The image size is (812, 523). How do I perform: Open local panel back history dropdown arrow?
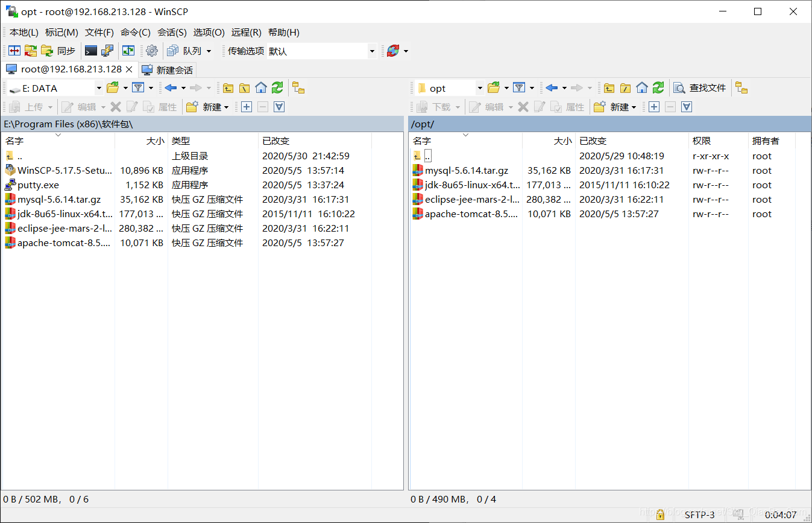pos(183,88)
